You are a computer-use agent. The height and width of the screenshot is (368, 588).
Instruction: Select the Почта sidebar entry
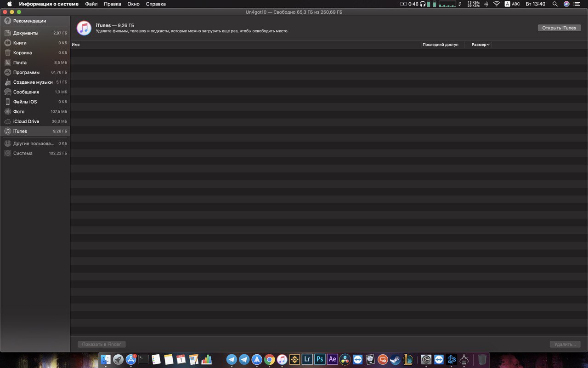[x=35, y=63]
